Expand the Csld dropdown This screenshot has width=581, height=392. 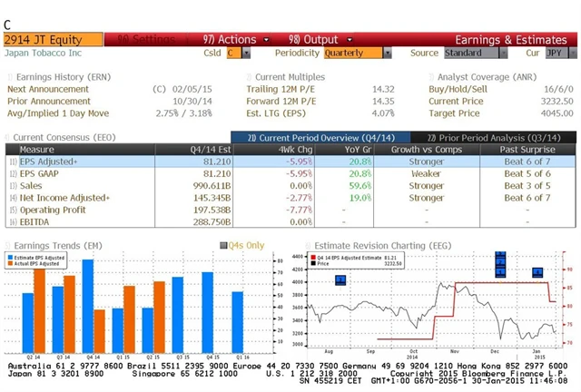point(238,54)
